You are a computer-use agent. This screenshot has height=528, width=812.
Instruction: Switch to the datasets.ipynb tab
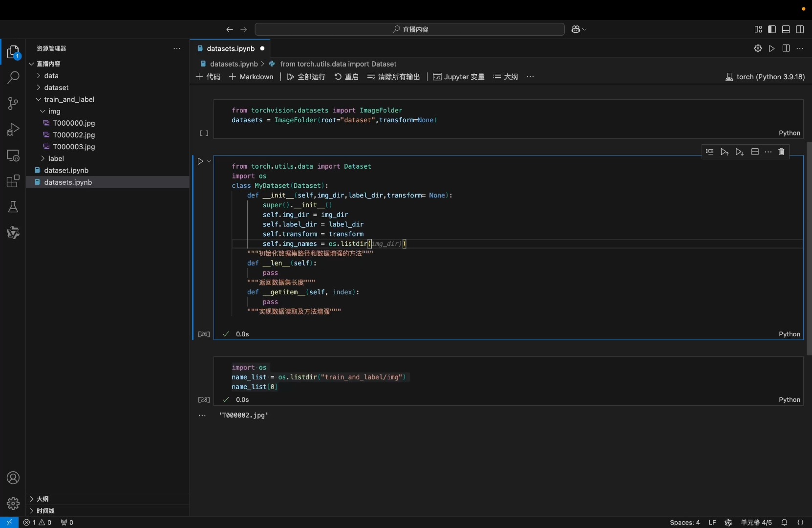tap(230, 48)
